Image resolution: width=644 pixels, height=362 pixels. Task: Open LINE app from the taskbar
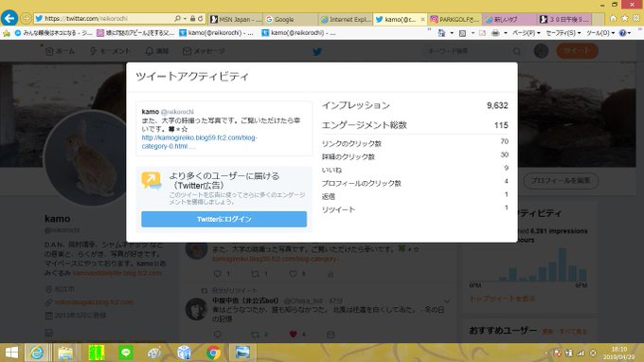[x=126, y=353]
